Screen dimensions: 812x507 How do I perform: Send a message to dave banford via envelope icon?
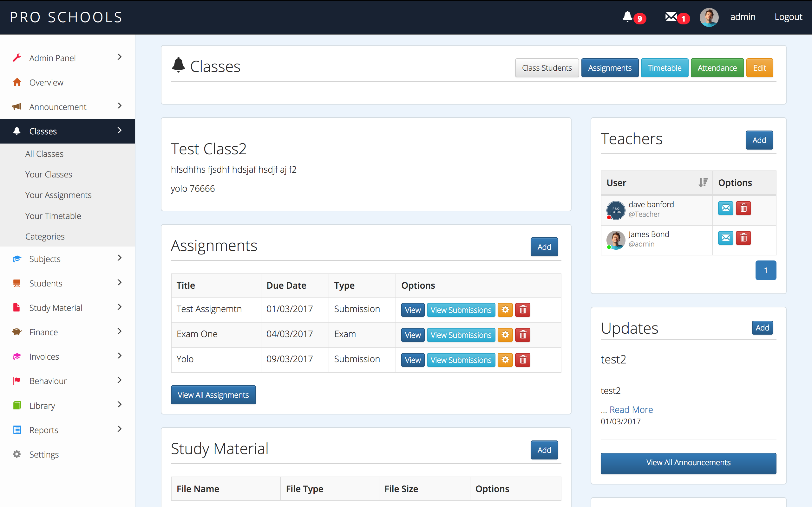(x=726, y=208)
